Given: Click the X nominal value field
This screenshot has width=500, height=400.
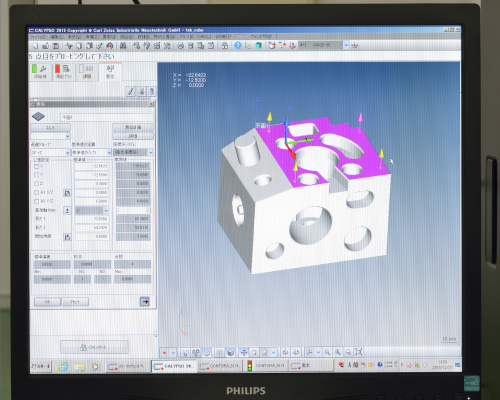Looking at the screenshot, I should 92,166.
